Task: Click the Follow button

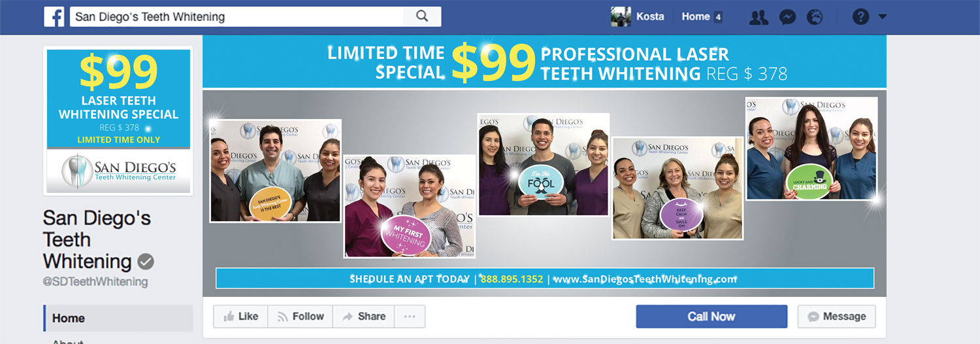Action: [x=301, y=317]
